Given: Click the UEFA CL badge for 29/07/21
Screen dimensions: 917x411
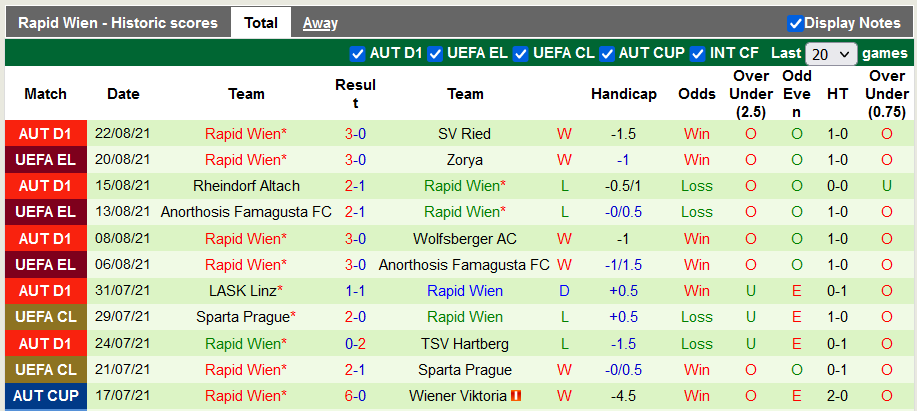Looking at the screenshot, I should click(45, 317).
